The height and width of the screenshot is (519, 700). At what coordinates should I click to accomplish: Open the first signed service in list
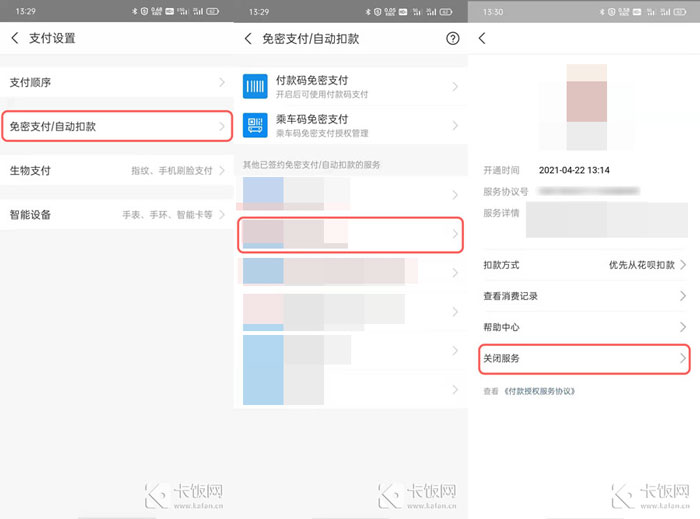pyautogui.click(x=350, y=194)
